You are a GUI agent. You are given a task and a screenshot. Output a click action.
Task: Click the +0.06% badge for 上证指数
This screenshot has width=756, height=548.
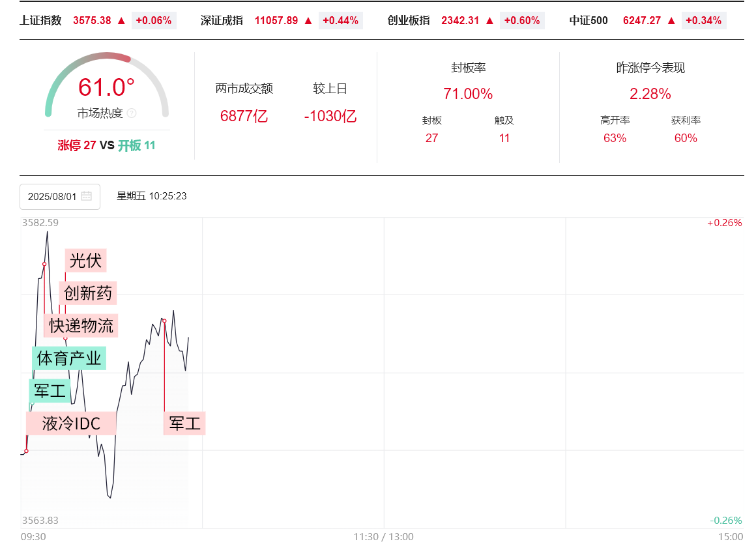click(154, 20)
